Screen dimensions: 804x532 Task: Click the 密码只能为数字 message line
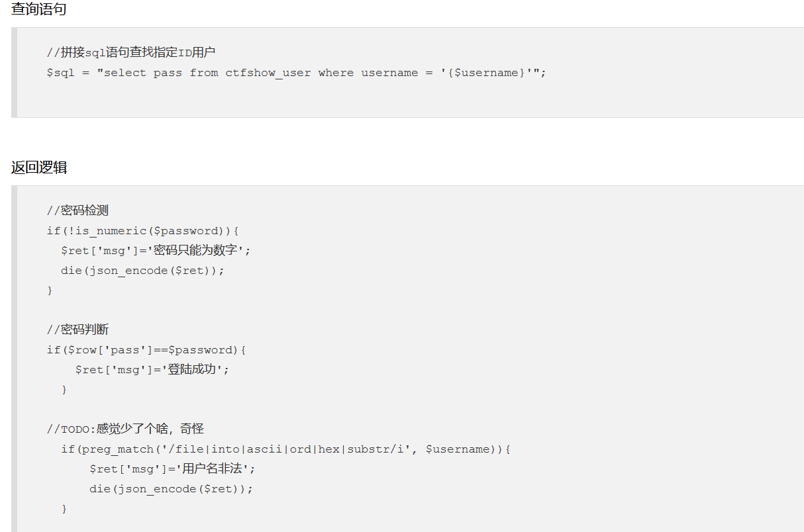(x=156, y=251)
